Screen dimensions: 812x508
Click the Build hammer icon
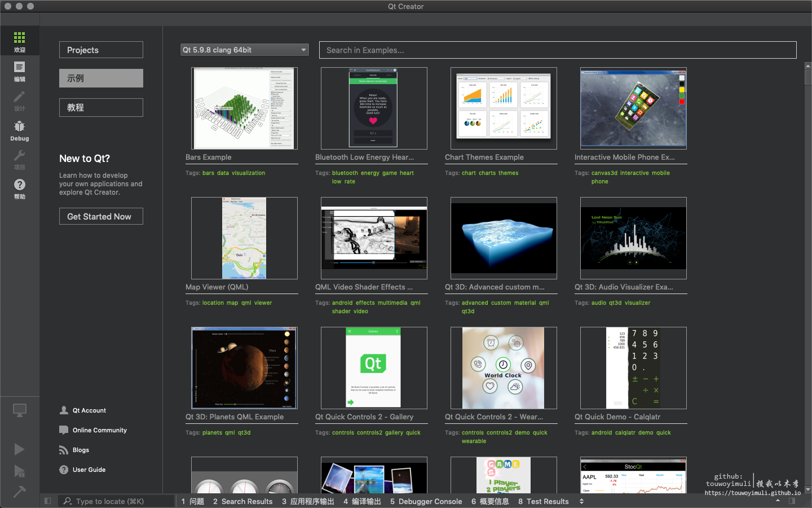point(20,492)
